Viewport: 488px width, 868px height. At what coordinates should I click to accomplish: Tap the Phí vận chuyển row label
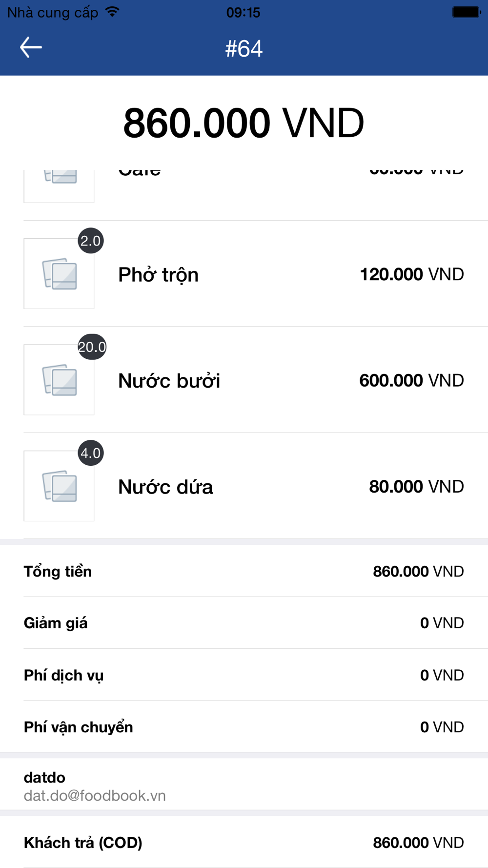pos(78,727)
